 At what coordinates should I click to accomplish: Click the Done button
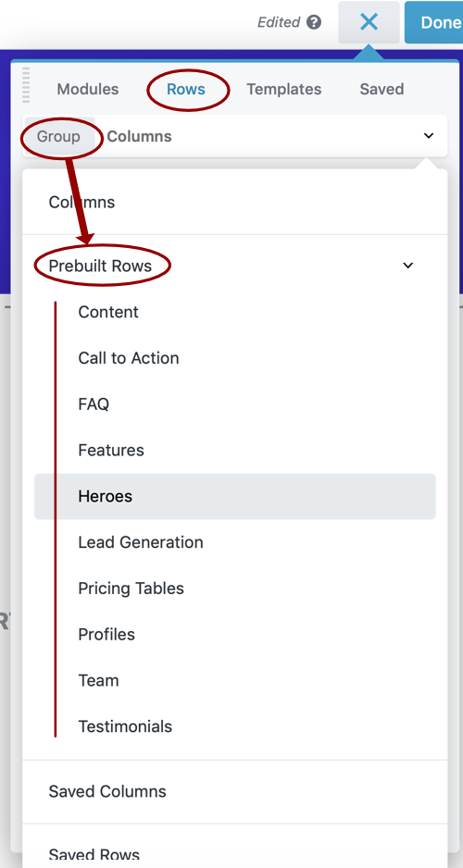pyautogui.click(x=434, y=22)
